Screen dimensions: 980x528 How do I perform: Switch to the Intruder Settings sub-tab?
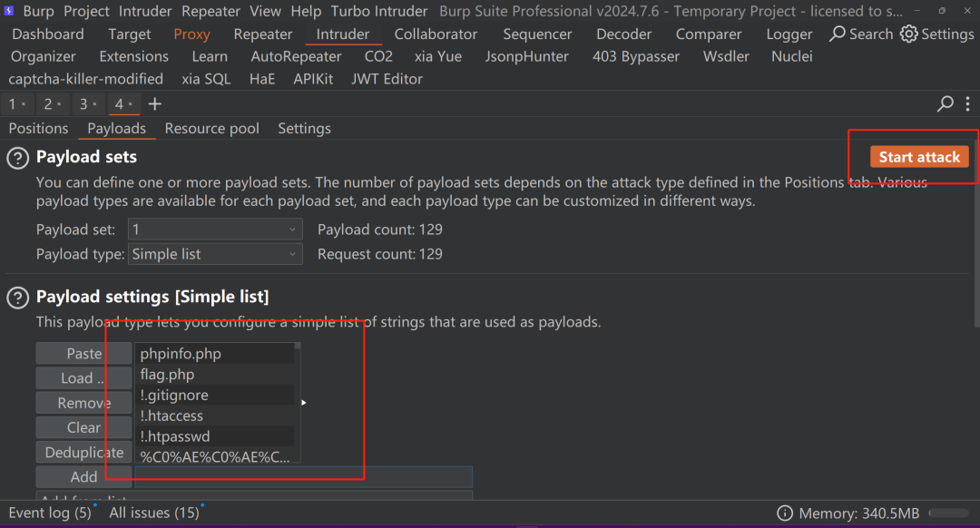pos(304,128)
